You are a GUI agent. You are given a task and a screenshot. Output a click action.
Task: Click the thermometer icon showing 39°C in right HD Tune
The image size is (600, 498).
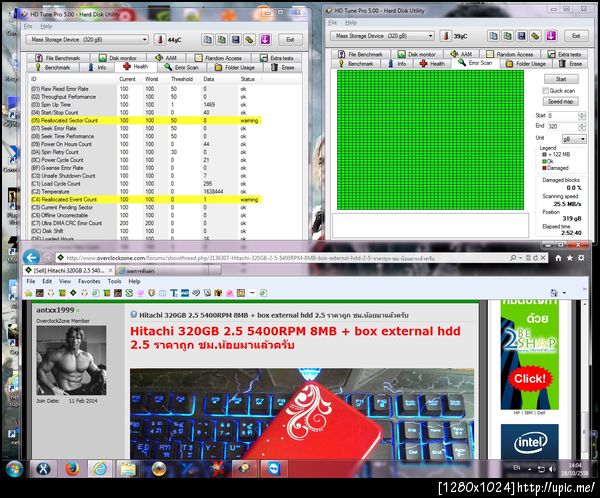pyautogui.click(x=446, y=36)
